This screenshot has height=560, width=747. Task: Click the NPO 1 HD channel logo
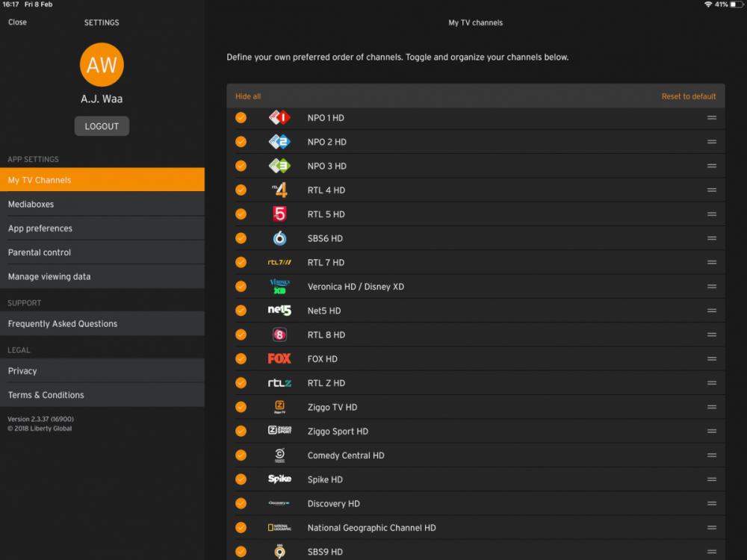[279, 118]
